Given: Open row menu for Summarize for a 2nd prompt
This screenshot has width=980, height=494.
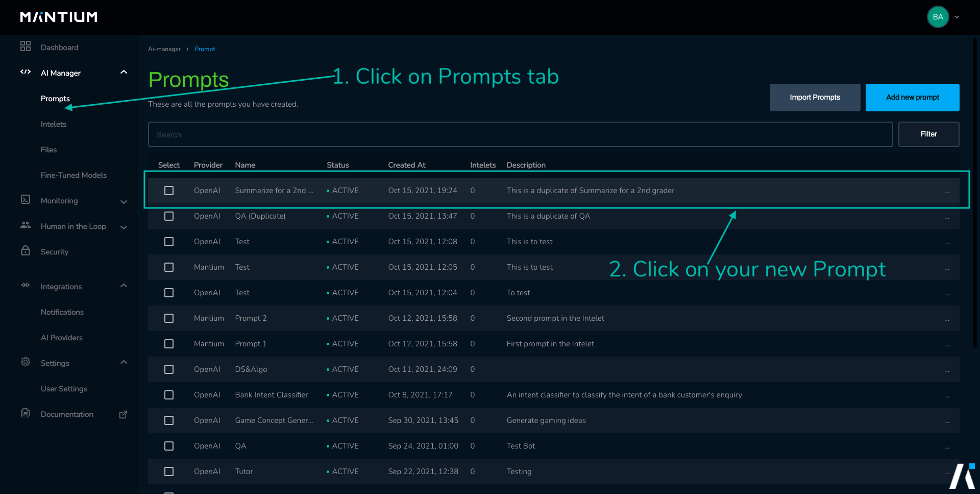Looking at the screenshot, I should coord(947,193).
